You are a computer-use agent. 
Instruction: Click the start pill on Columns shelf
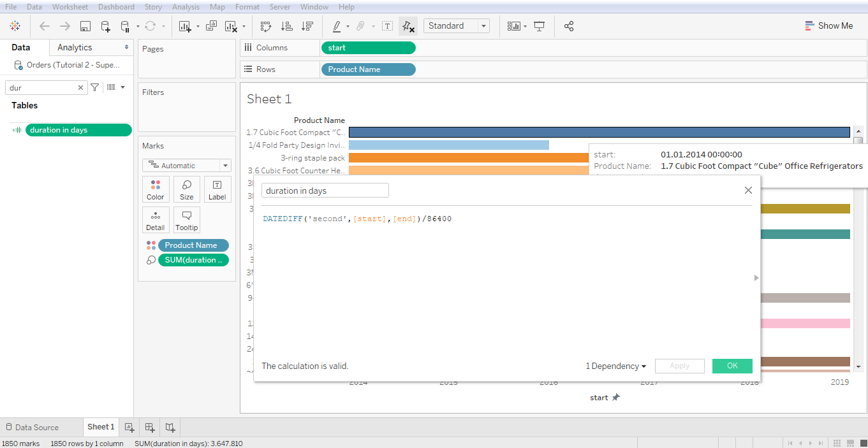click(x=369, y=48)
